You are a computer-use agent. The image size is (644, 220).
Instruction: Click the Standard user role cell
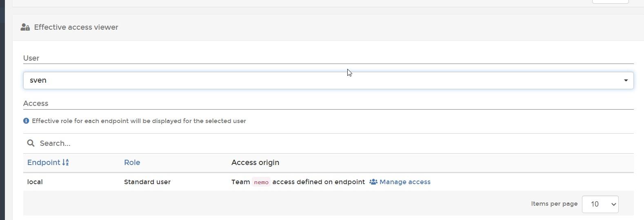tap(147, 182)
